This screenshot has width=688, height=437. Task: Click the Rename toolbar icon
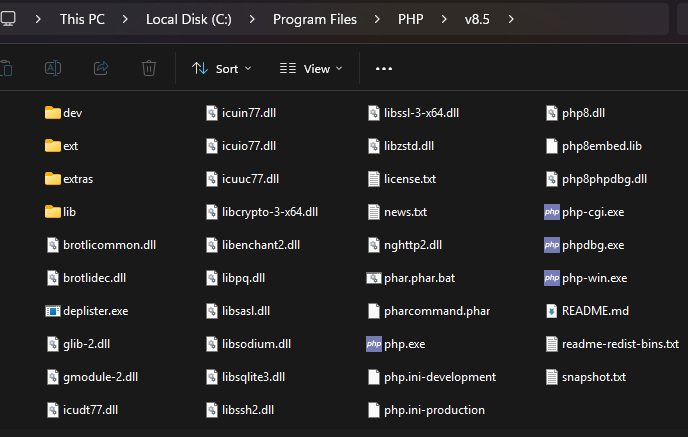53,68
